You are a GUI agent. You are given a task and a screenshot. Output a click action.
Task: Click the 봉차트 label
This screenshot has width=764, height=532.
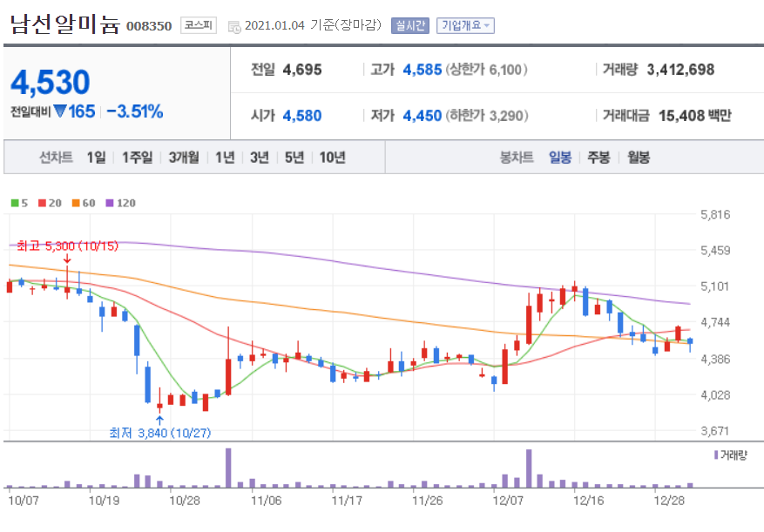tap(517, 158)
